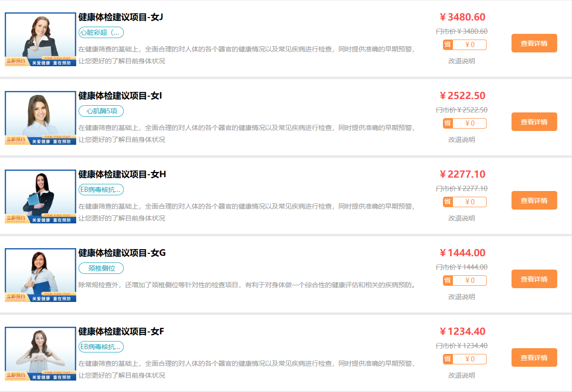The width and height of the screenshot is (572, 392).
Task: Select the 心肌酶5项 tag
Action: [101, 111]
